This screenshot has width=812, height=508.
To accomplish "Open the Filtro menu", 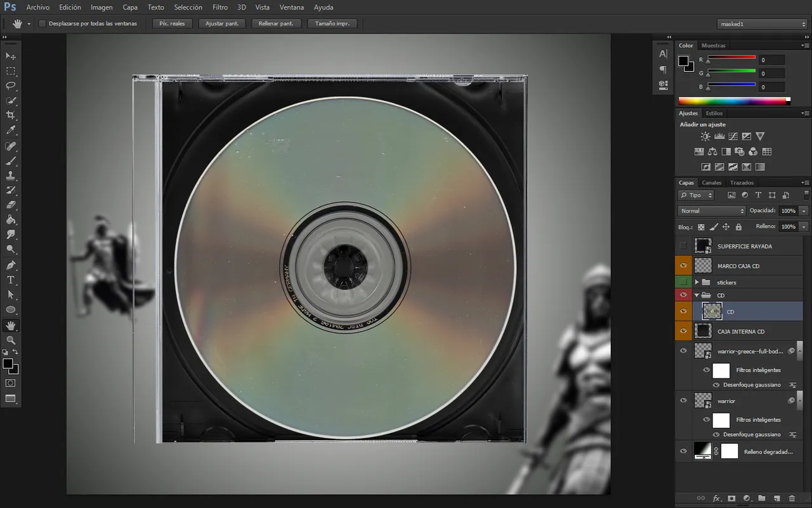I will [x=220, y=7].
